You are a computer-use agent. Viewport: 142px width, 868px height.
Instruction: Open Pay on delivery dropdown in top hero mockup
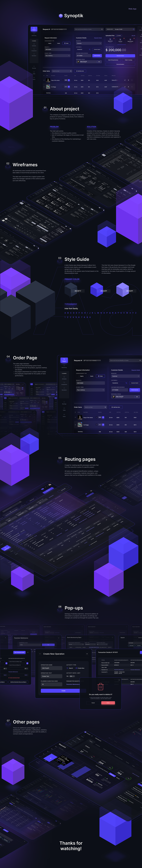(58, 56)
